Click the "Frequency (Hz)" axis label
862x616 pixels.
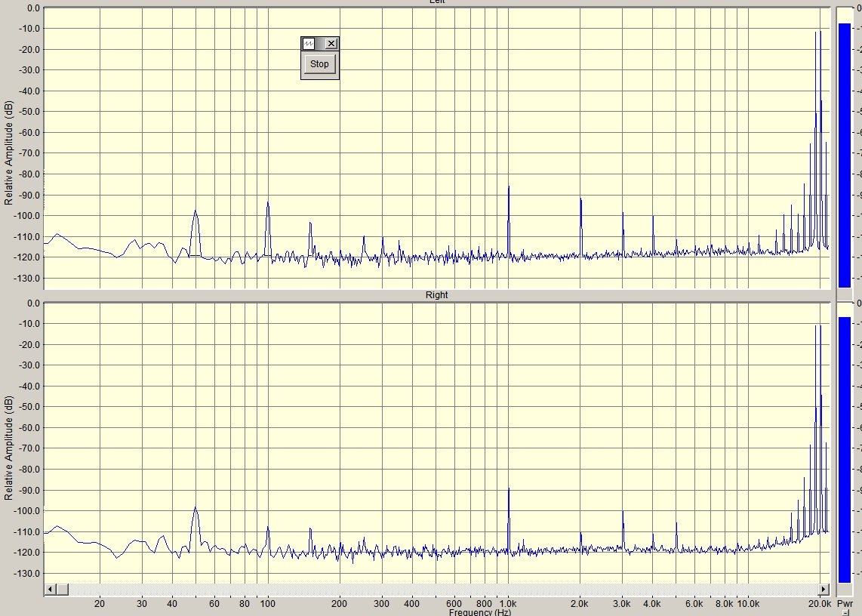point(480,612)
